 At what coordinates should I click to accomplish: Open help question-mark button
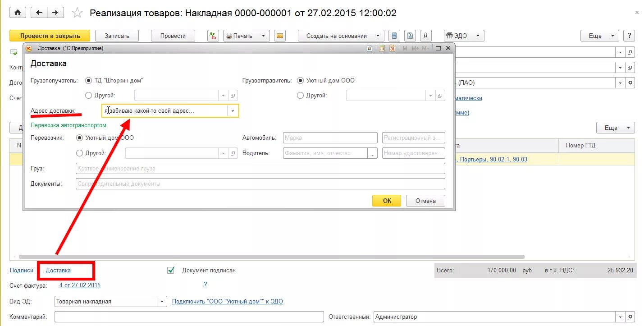point(629,36)
